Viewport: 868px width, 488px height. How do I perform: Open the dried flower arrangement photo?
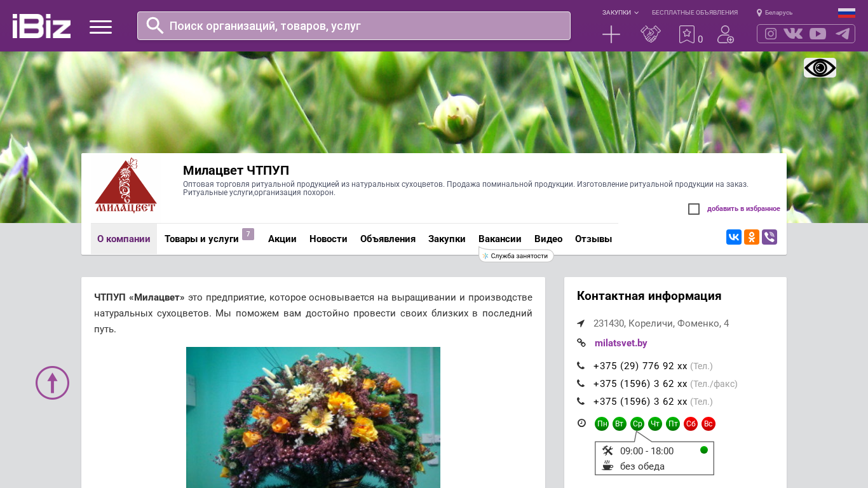click(313, 417)
